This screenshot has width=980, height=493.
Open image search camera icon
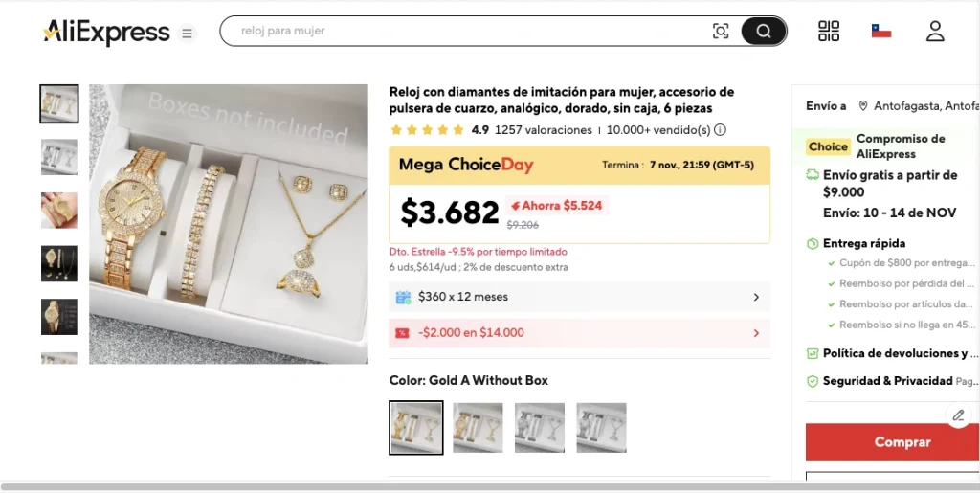721,31
